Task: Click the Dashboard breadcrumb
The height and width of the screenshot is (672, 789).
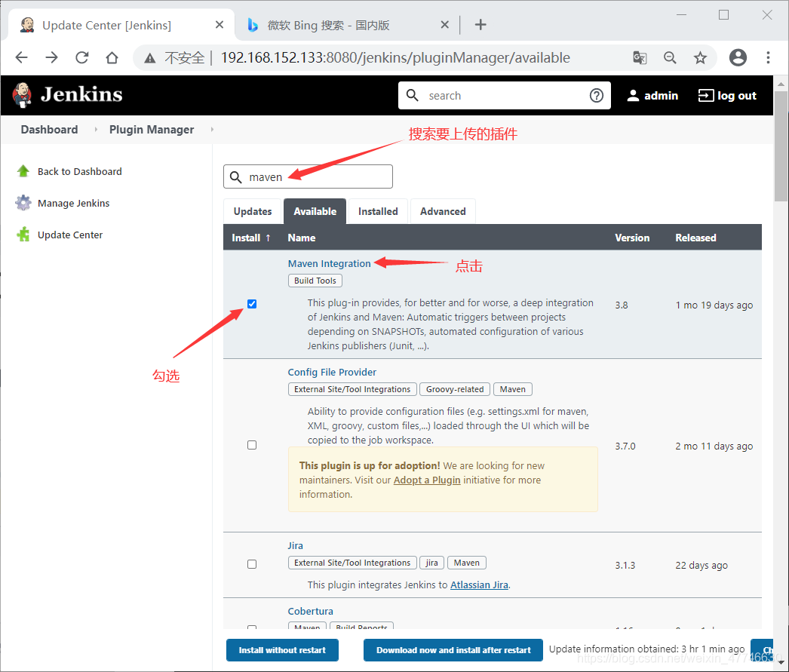Action: coord(49,129)
